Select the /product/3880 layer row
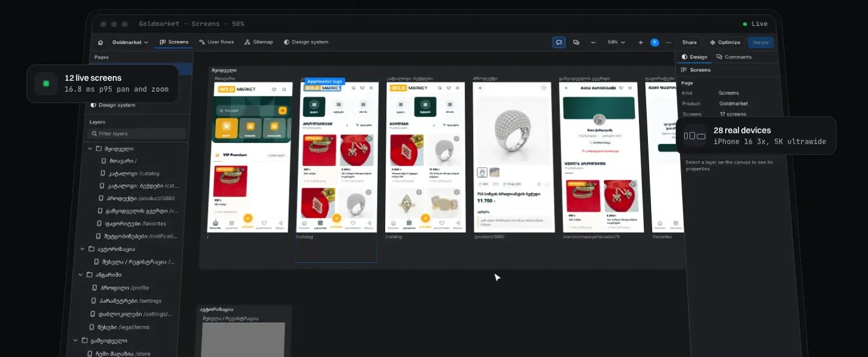The height and width of the screenshot is (357, 868). click(x=136, y=198)
